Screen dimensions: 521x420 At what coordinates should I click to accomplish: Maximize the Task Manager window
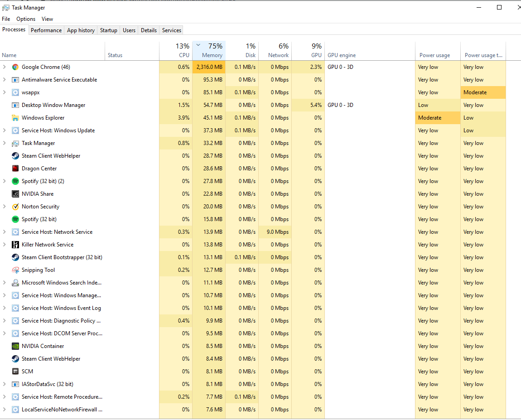(x=499, y=7)
